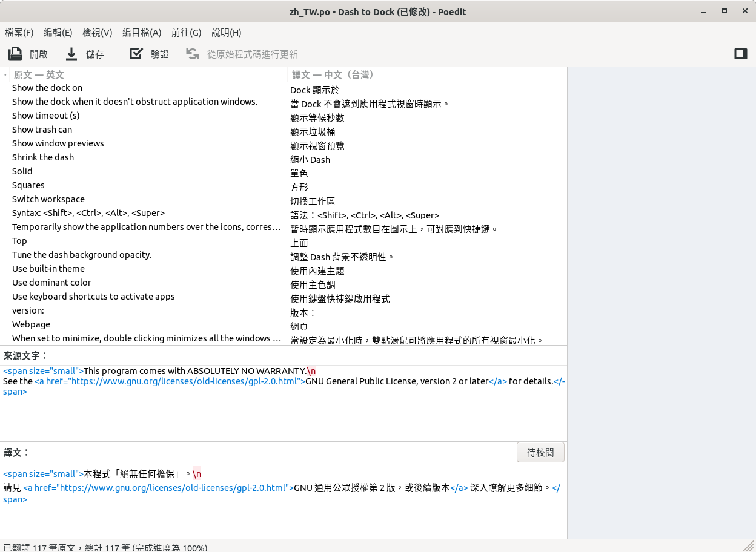The image size is (756, 552).
Task: Select the row 'Use built-in theme'
Action: click(x=283, y=269)
